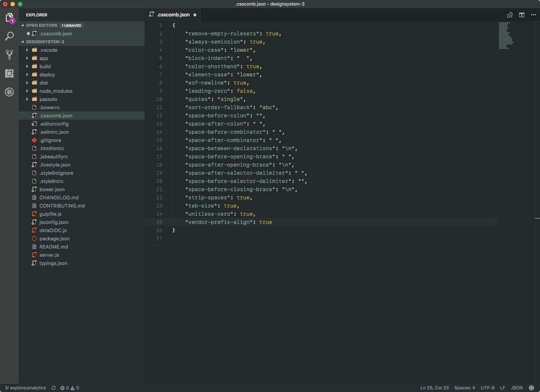Open the .stylelintrc file

pos(82,181)
